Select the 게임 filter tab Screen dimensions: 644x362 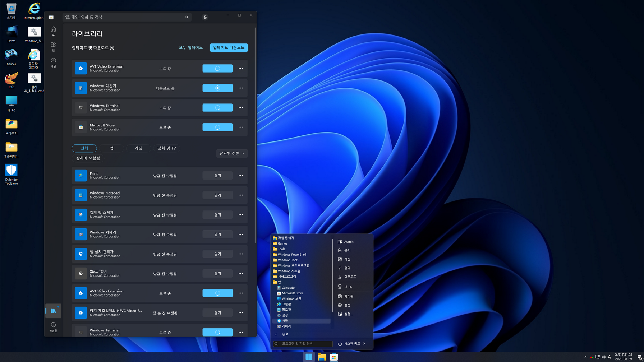139,148
